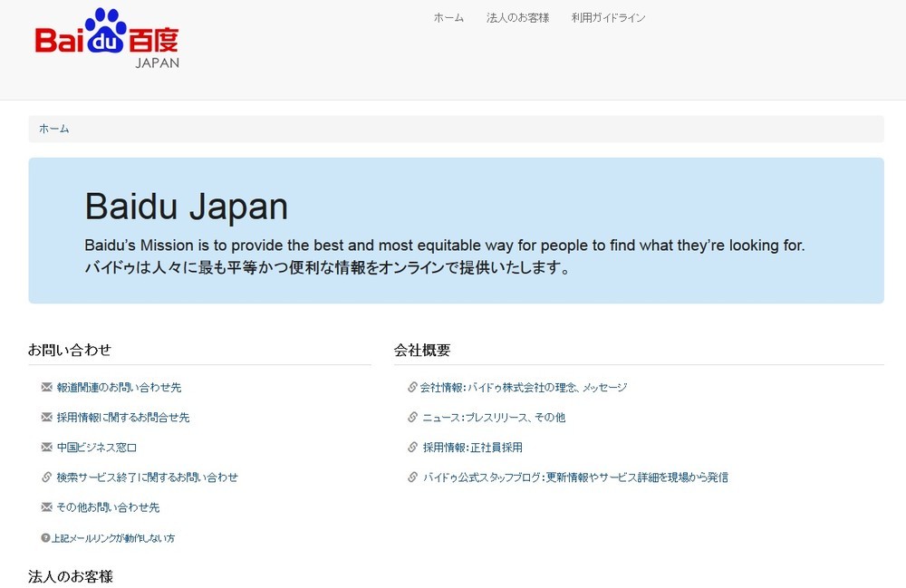Click chain-link icon beside 会社情報
The width and height of the screenshot is (906, 588).
point(412,387)
